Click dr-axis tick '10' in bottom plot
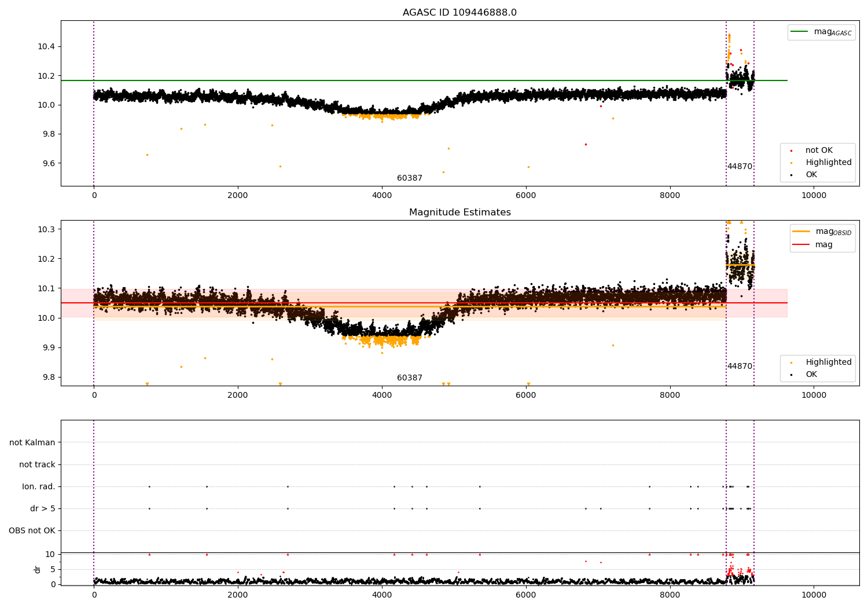 (x=50, y=554)
